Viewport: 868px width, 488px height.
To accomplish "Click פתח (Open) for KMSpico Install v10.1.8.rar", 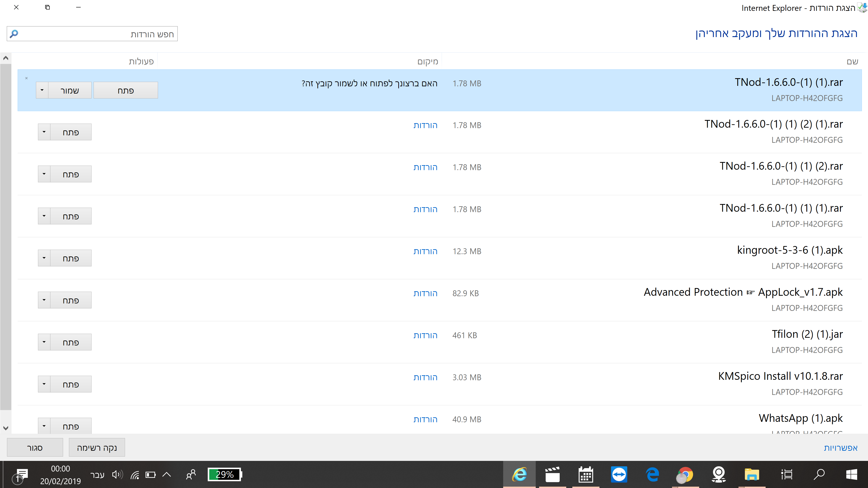I will click(71, 384).
